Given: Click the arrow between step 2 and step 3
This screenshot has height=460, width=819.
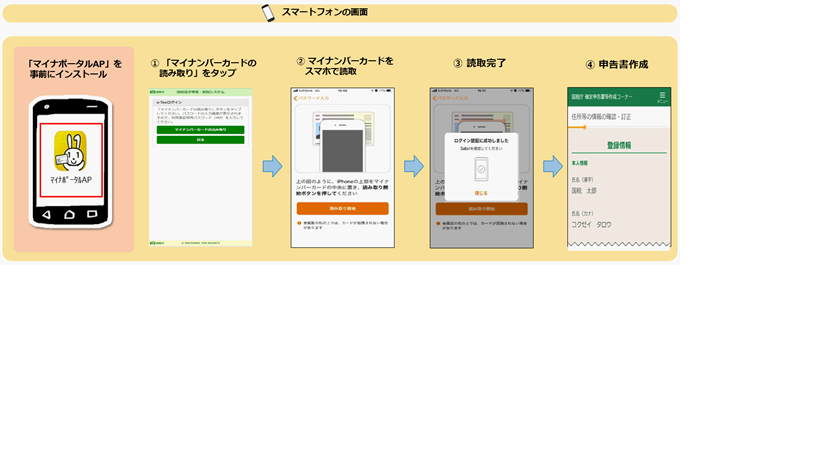Looking at the screenshot, I should 413,166.
